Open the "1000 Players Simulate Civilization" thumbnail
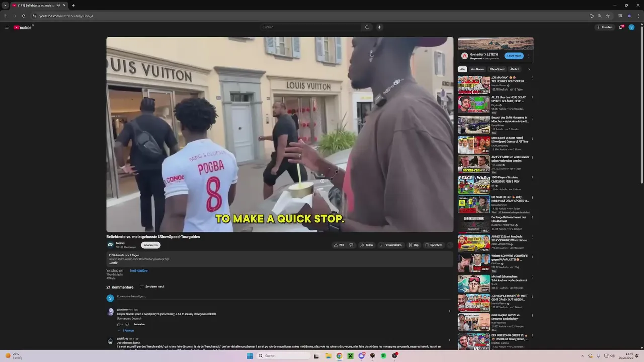Screen dimensions: 644x362 (473, 185)
